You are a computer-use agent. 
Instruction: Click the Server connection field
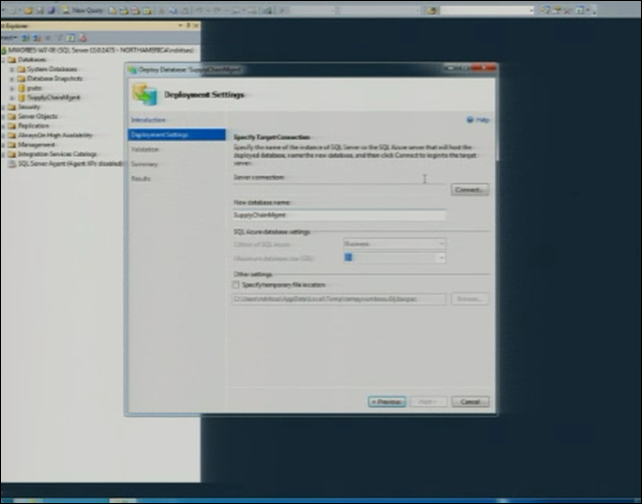pyautogui.click(x=339, y=189)
